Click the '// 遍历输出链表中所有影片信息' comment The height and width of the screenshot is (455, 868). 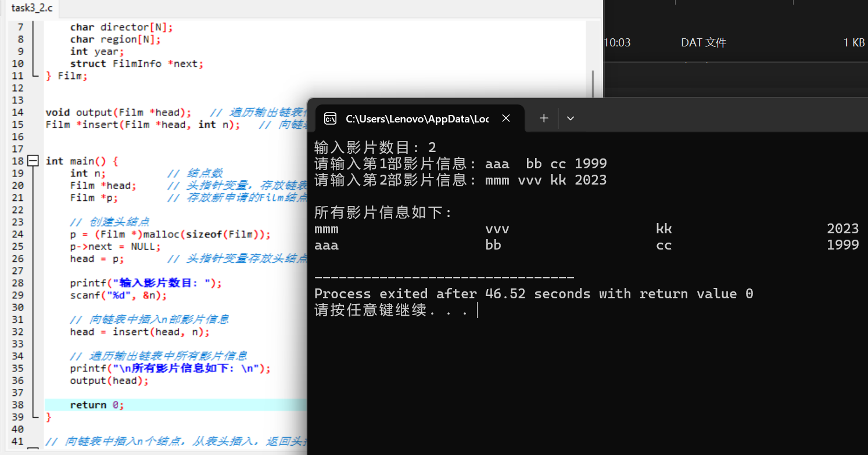[159, 356]
